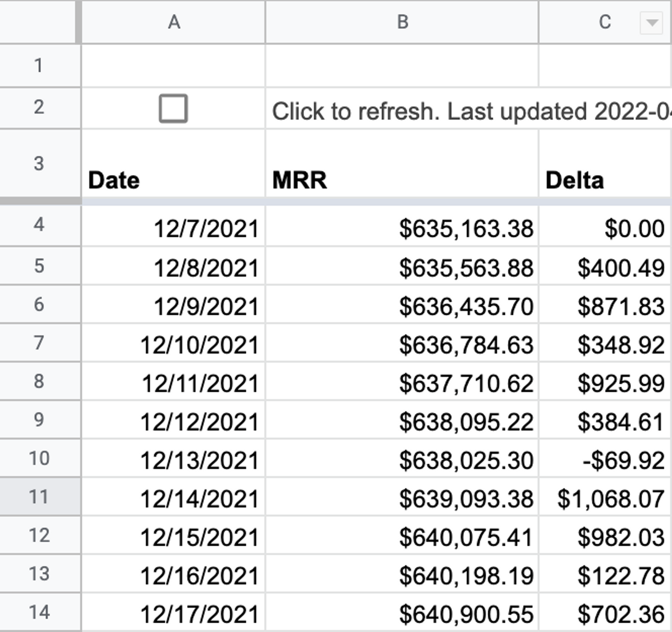Click the MRR header cell
The height and width of the screenshot is (632, 672).
coord(402,180)
